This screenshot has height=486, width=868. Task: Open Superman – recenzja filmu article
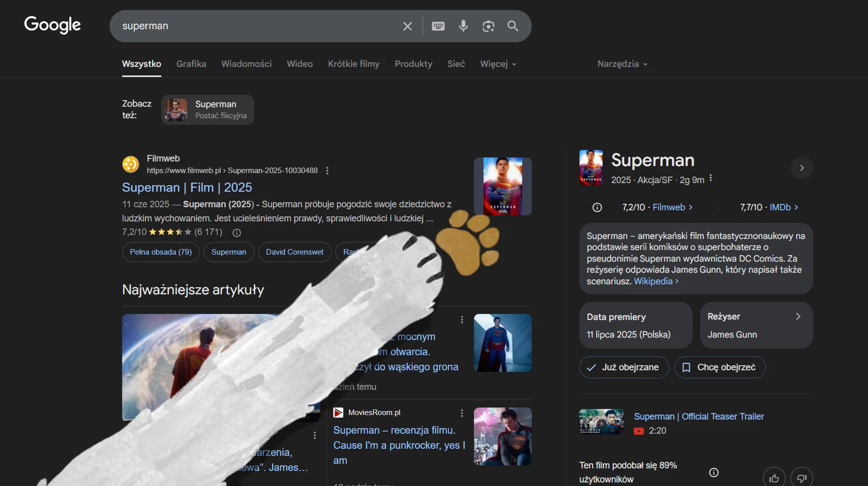click(x=399, y=445)
